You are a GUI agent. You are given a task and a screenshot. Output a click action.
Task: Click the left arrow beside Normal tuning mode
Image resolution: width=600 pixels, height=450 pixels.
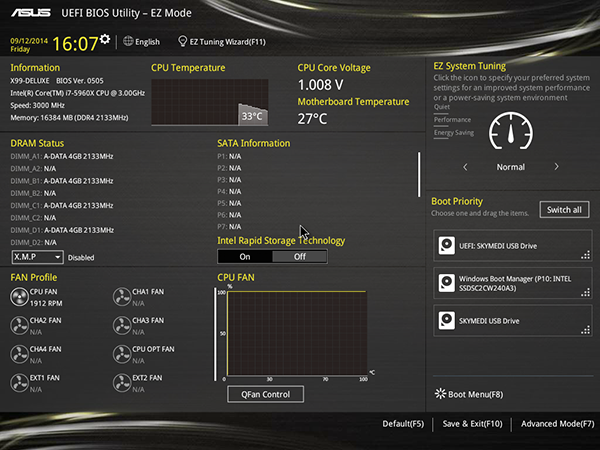(465, 167)
